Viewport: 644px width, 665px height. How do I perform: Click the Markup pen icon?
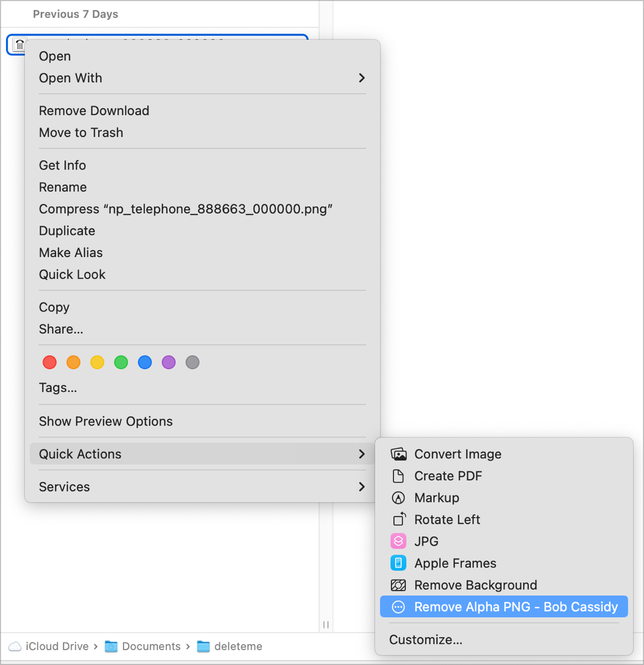point(398,498)
